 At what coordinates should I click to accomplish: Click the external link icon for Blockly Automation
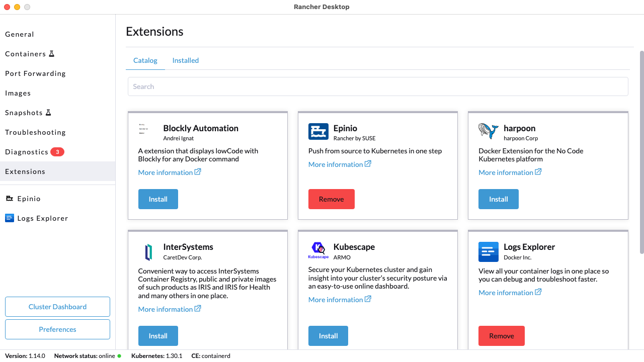tap(198, 172)
